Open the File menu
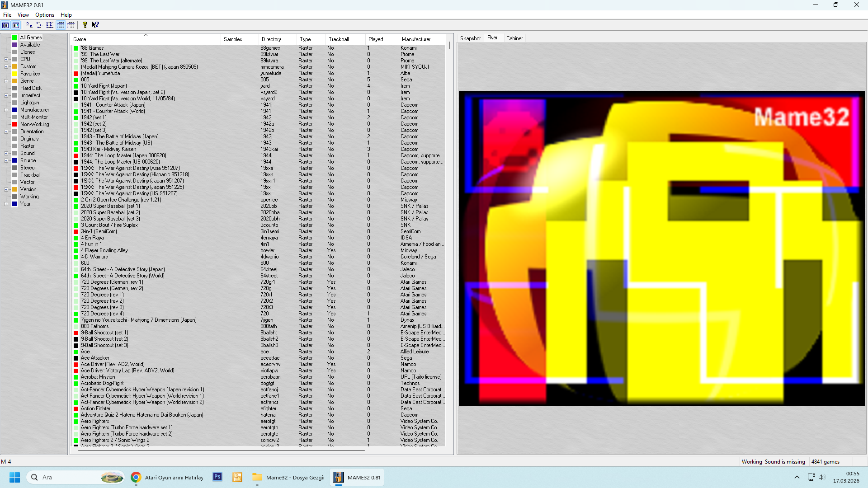Image resolution: width=868 pixels, height=488 pixels. pyautogui.click(x=7, y=15)
